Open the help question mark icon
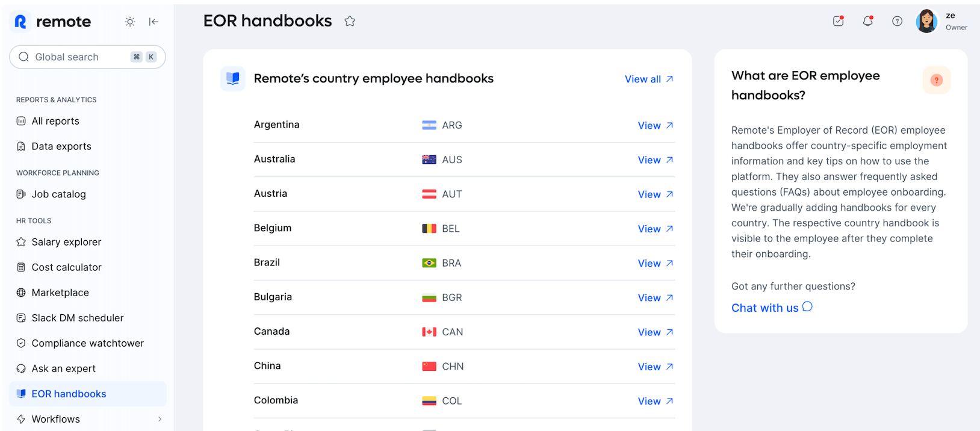 tap(897, 21)
